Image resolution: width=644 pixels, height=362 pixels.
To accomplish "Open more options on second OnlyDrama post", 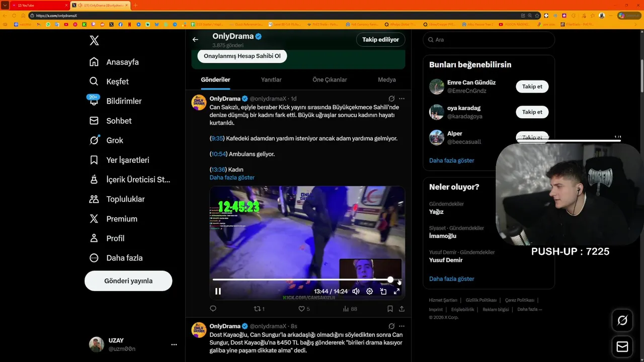I will click(x=401, y=326).
